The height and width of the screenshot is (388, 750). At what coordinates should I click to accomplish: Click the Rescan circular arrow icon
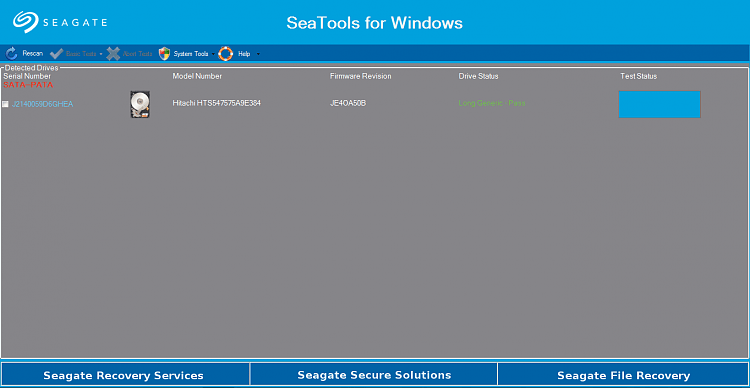(x=11, y=54)
